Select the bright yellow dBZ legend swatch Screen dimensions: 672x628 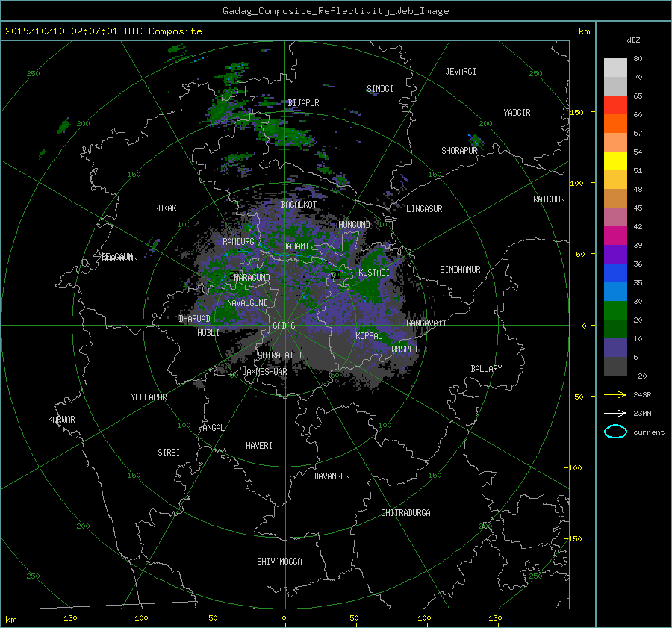[x=615, y=161]
